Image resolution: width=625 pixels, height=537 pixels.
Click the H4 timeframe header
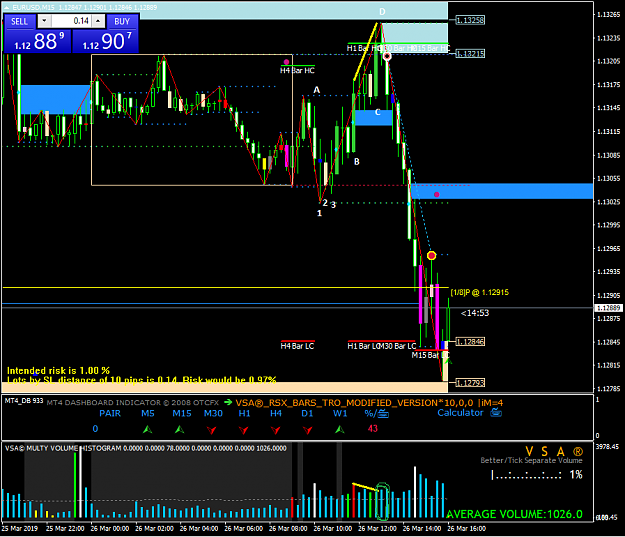click(x=276, y=413)
